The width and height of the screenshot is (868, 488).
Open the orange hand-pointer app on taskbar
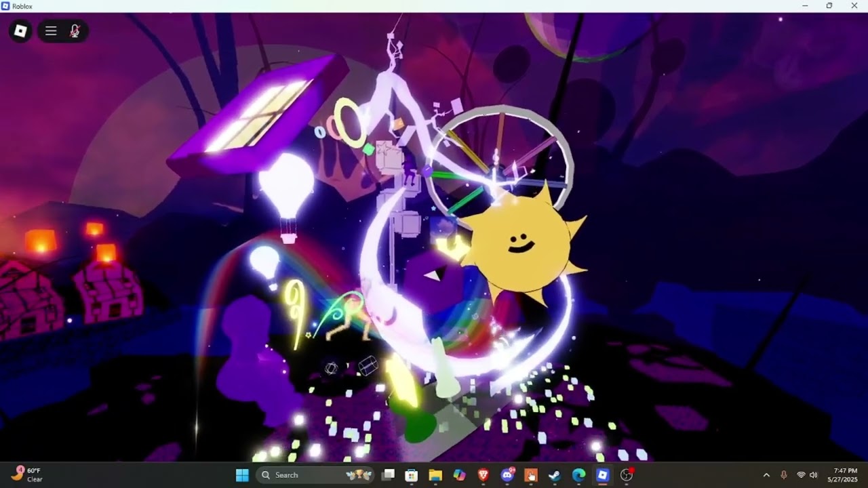pyautogui.click(x=530, y=475)
